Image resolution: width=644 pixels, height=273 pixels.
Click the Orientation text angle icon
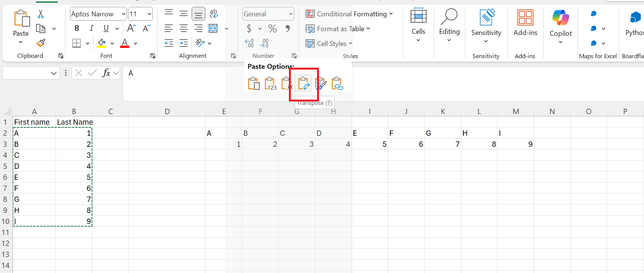tap(200, 43)
